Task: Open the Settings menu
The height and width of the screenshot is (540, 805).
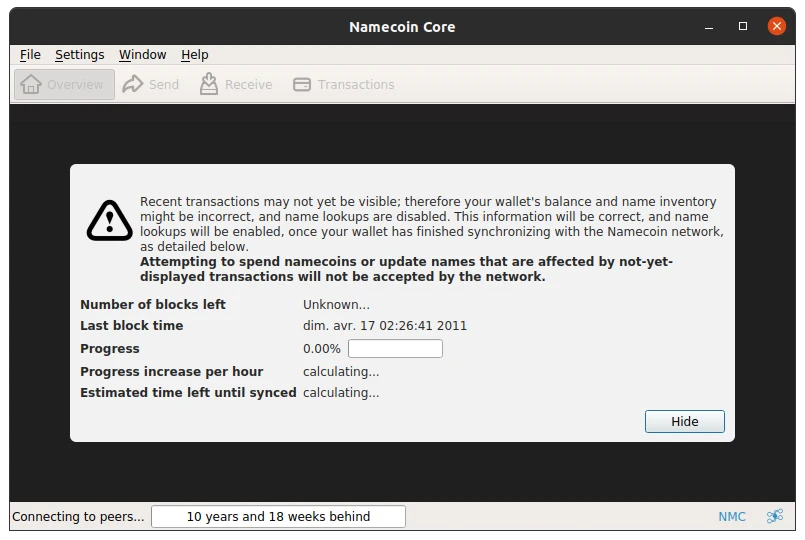Action: (80, 54)
